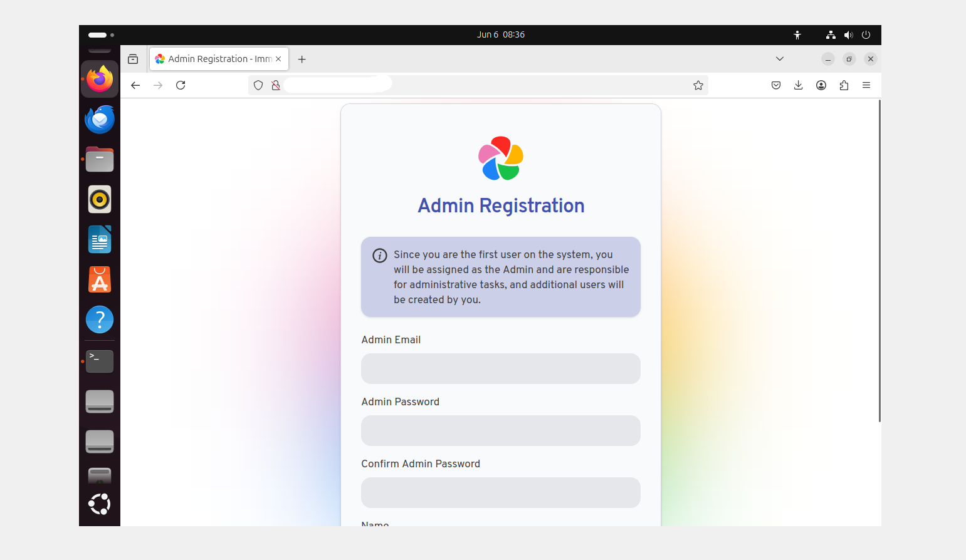The image size is (966, 560).
Task: Close the Admin Registration tab
Action: pos(278,59)
